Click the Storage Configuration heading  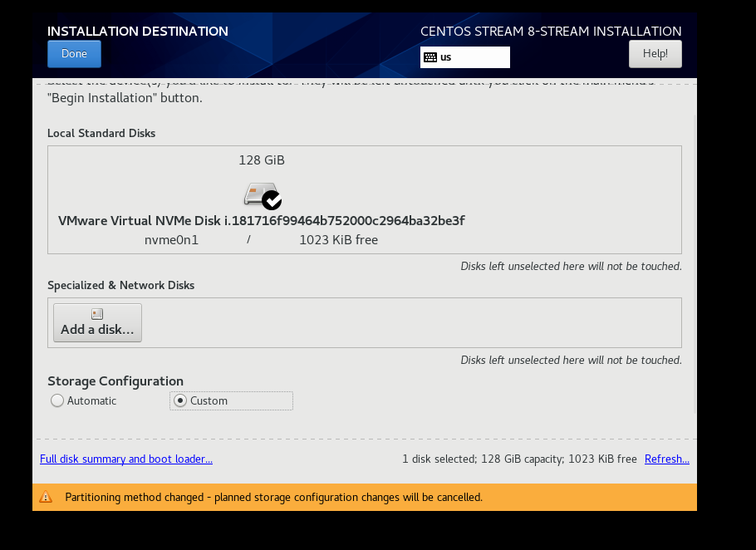pos(115,381)
